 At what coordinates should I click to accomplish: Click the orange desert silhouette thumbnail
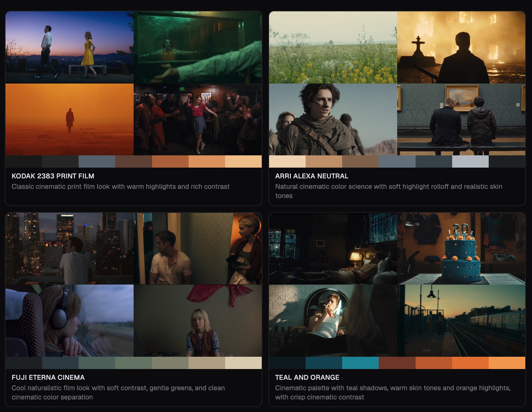69,119
